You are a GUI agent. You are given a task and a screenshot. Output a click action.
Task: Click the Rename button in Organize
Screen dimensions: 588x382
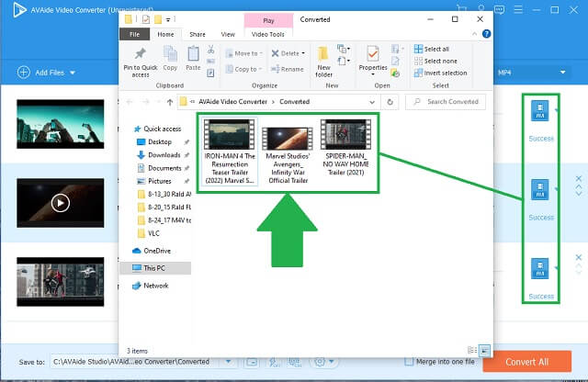click(x=288, y=69)
